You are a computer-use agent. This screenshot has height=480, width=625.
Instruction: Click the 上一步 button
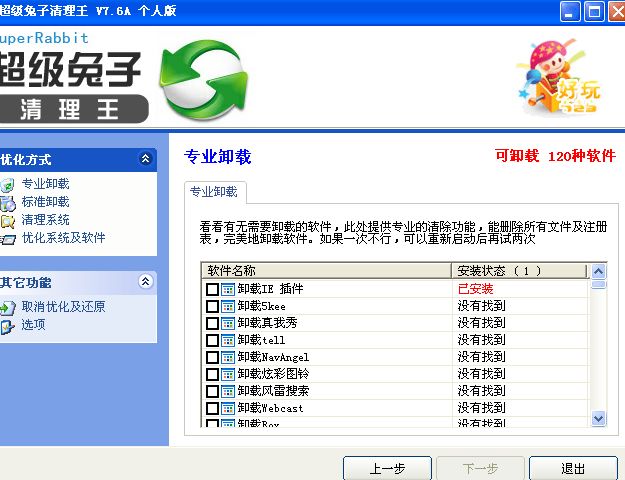[387, 468]
